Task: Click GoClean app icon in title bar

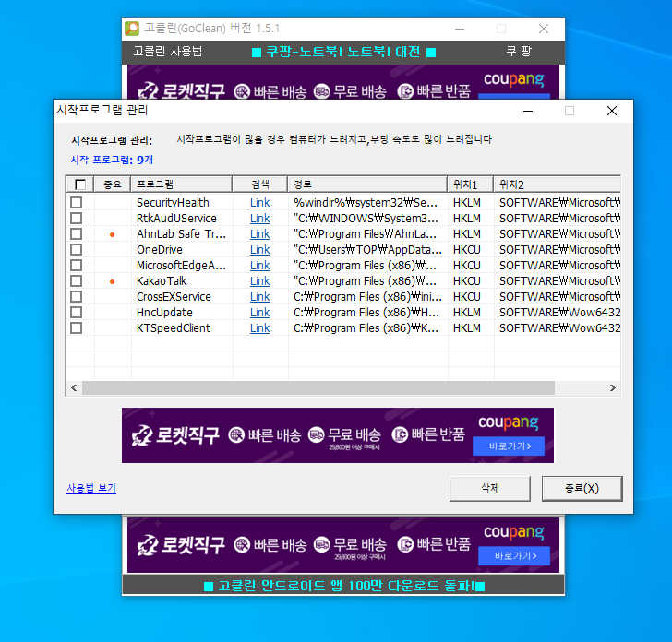Action: point(132,29)
